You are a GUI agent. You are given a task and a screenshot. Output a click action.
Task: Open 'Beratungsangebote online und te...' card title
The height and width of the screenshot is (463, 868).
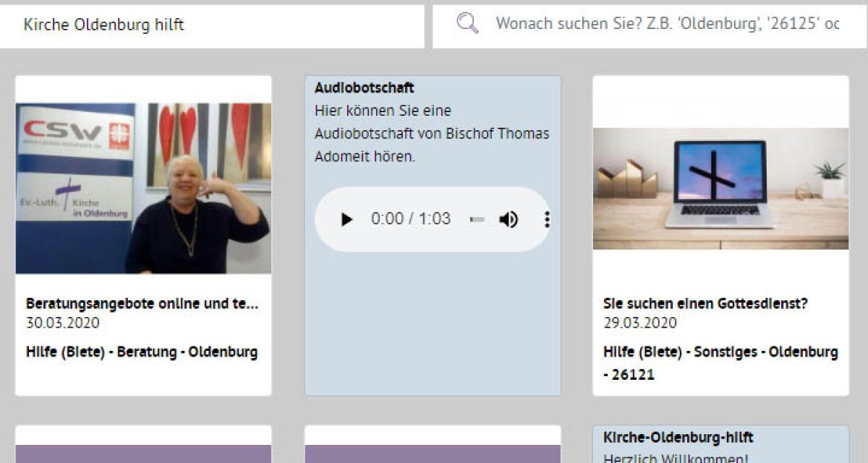click(x=142, y=304)
